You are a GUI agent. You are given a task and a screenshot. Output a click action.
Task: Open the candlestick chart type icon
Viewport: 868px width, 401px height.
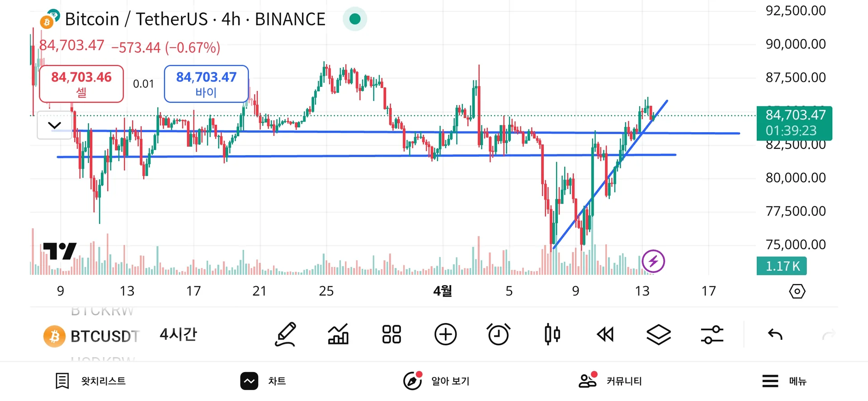click(x=552, y=335)
